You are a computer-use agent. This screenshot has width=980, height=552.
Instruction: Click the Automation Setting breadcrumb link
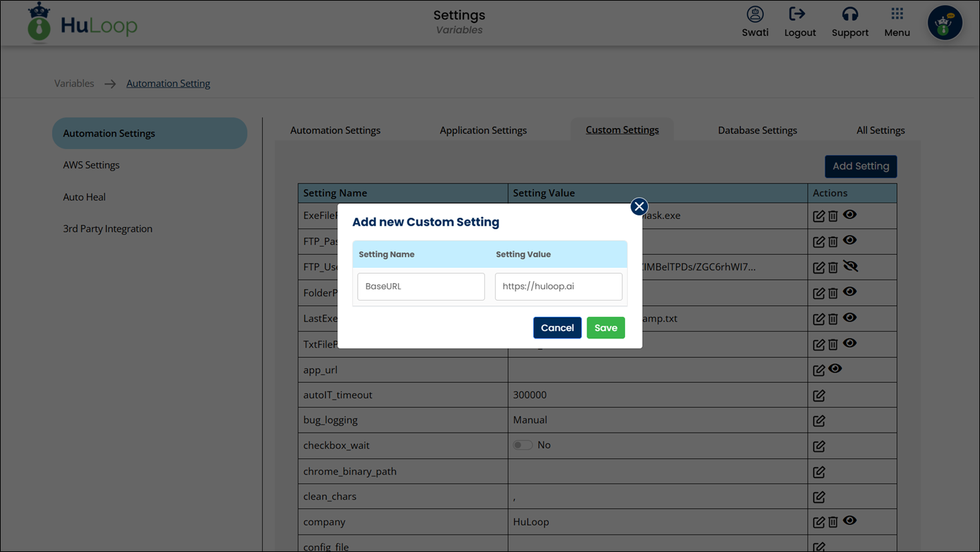point(168,84)
